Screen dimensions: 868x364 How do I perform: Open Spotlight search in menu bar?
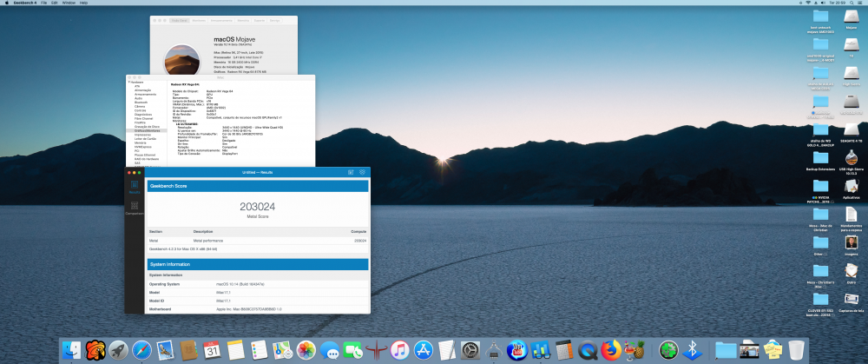[852, 3]
